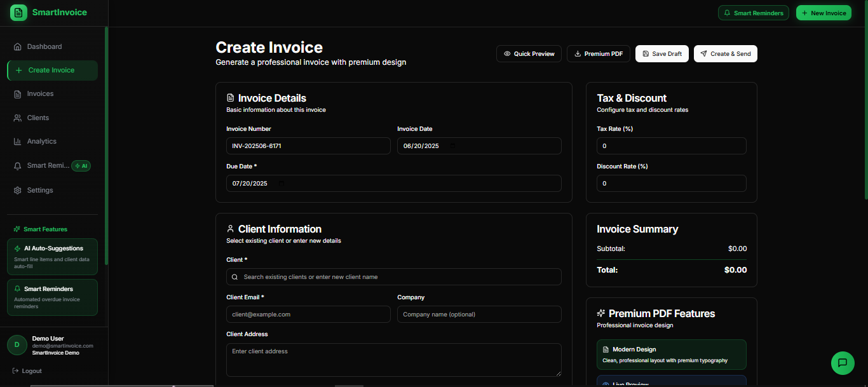Focus the Client search field
This screenshot has width=868, height=387.
(x=394, y=277)
